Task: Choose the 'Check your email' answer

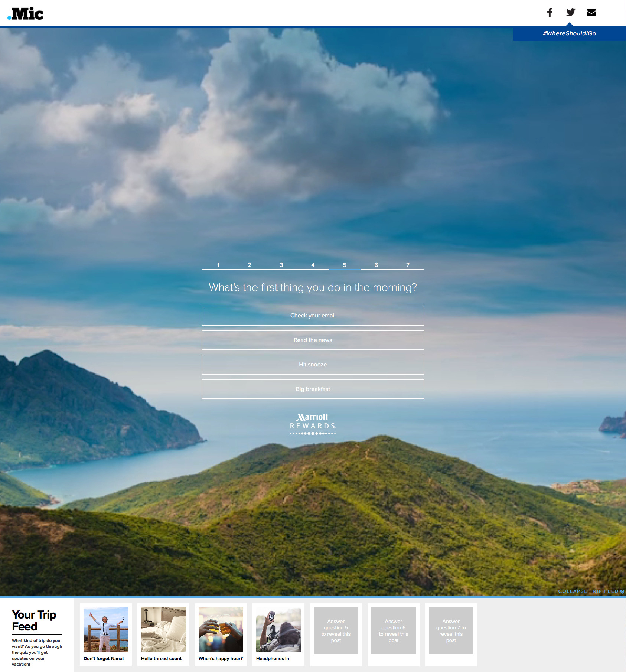Action: 313,316
